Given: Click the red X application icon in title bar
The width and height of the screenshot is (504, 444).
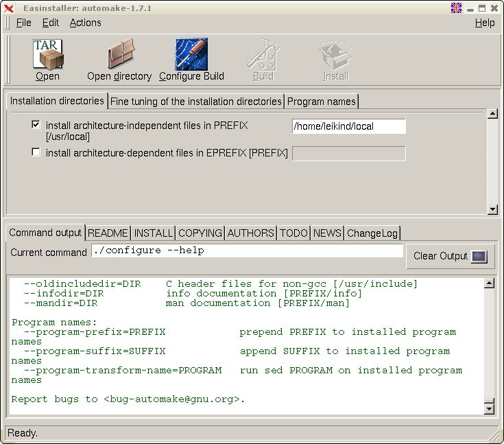Looking at the screenshot, I should (x=9, y=8).
